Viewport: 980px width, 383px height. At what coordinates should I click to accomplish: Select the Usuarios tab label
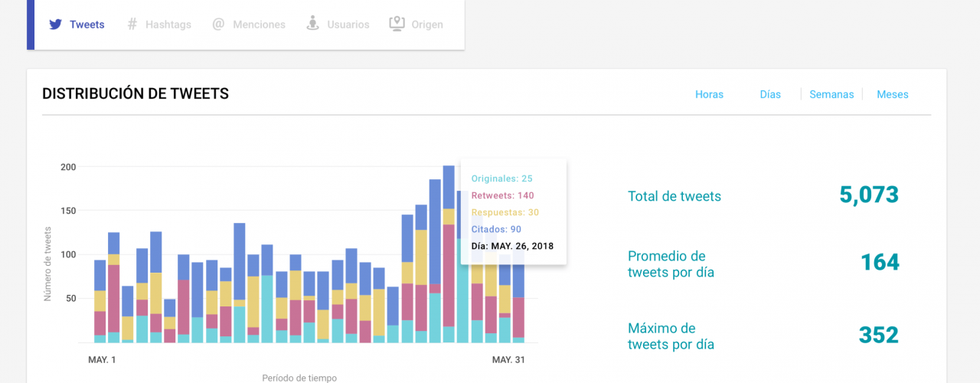pyautogui.click(x=348, y=25)
